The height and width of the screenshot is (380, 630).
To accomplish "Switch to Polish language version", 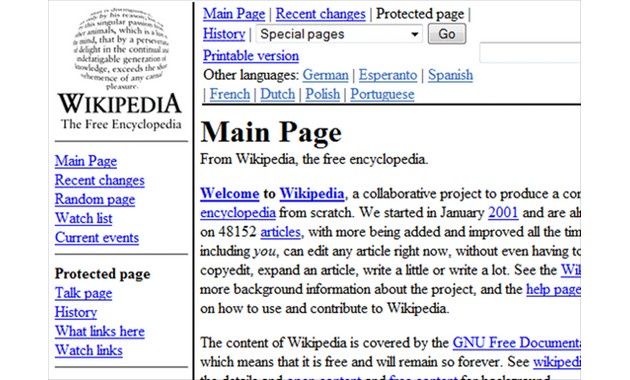I will [x=322, y=94].
